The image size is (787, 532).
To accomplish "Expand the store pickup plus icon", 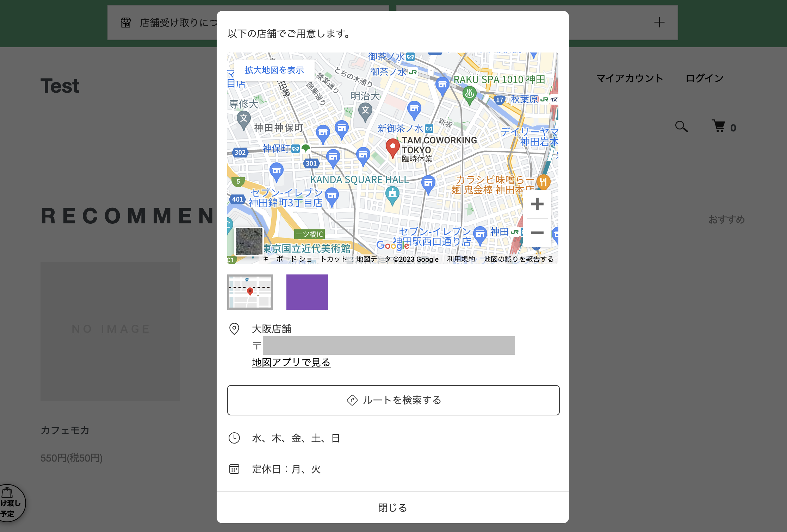I will 659,23.
